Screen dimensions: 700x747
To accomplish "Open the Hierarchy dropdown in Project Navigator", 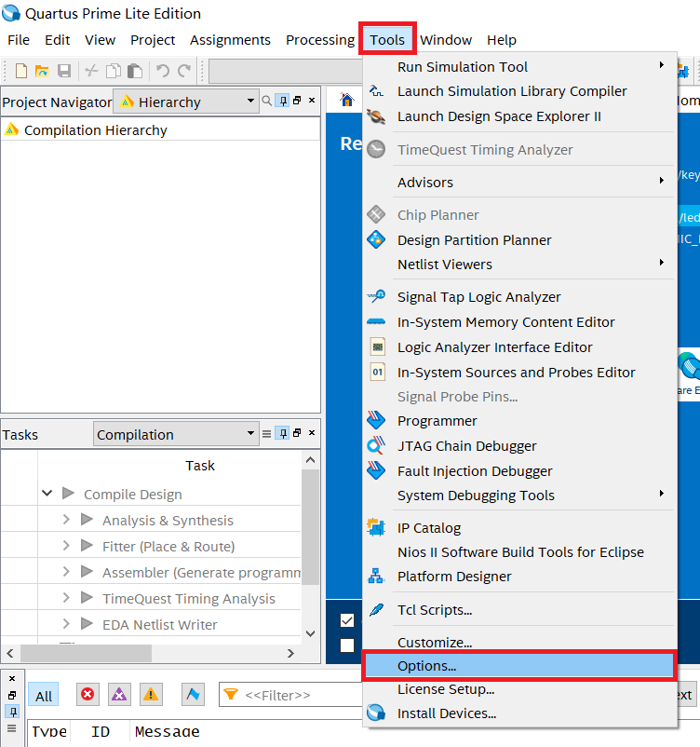I will 186,101.
